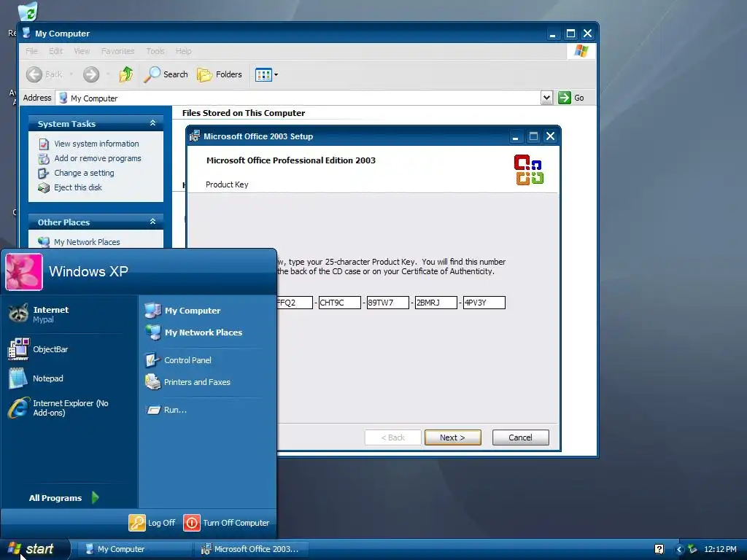747x560 pixels.
Task: Click Eject this disk link
Action: coord(77,187)
